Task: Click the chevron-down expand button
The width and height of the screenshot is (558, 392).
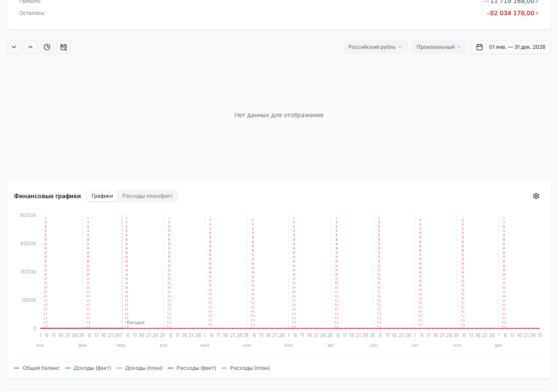Action: coord(14,47)
